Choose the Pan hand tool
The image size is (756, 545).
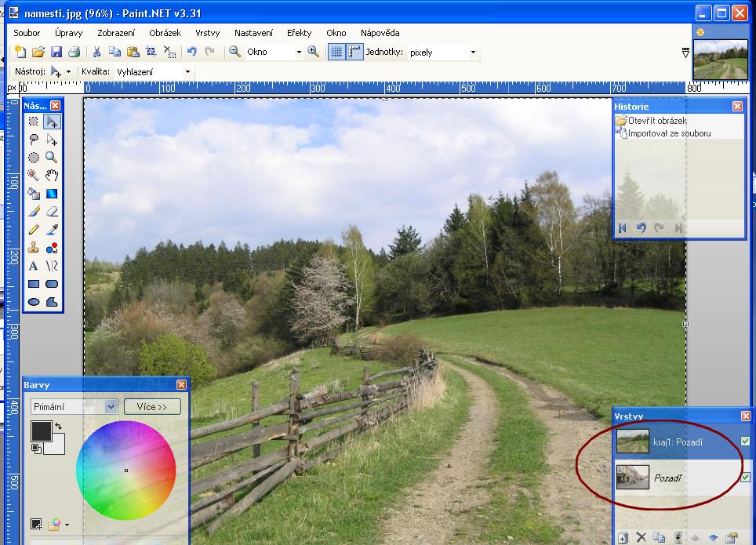(x=52, y=175)
